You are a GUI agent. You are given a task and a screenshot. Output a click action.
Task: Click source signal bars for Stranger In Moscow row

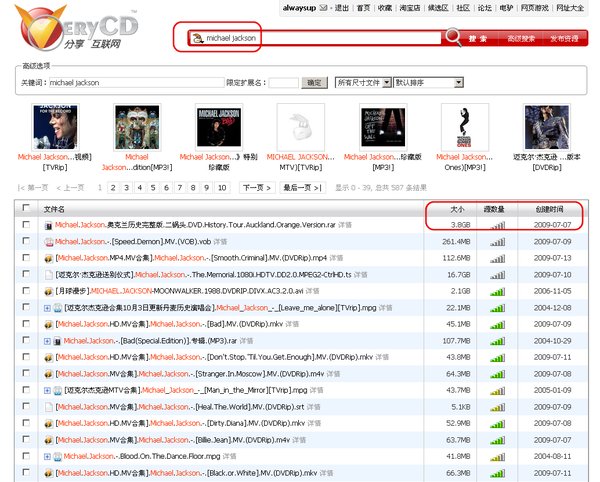tap(497, 375)
